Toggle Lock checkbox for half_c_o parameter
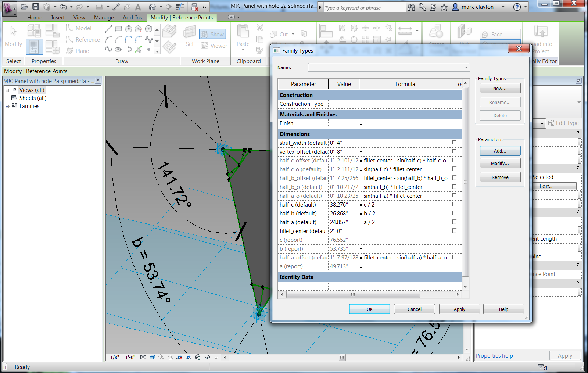 click(454, 169)
